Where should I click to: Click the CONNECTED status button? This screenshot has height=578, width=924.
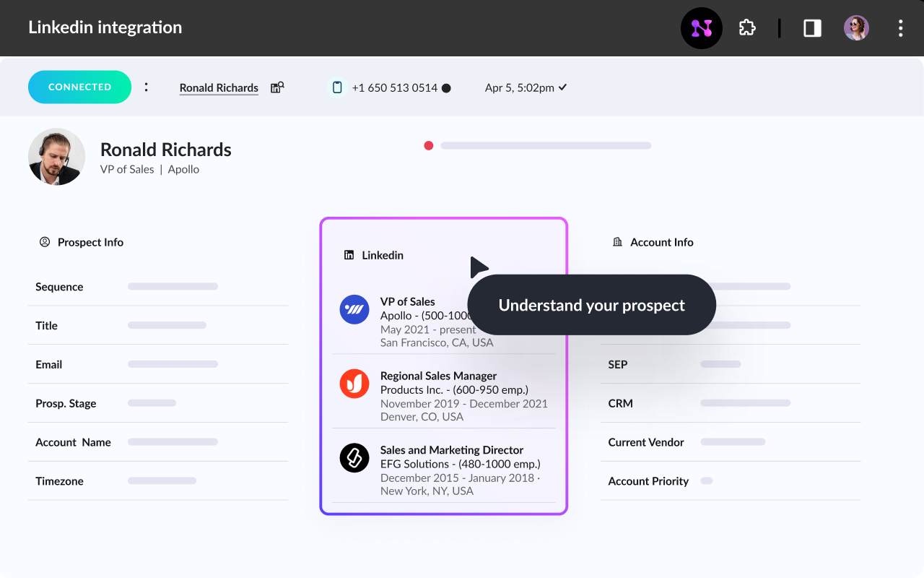79,87
